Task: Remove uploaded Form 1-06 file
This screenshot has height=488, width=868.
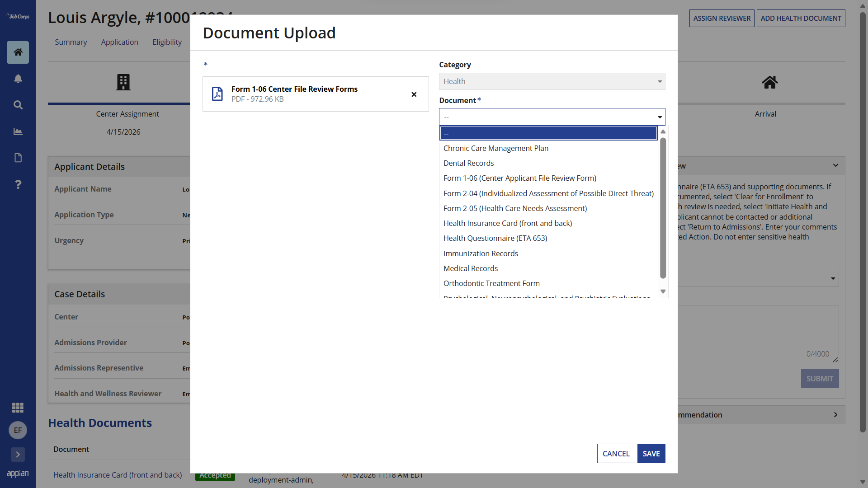Action: [x=414, y=94]
